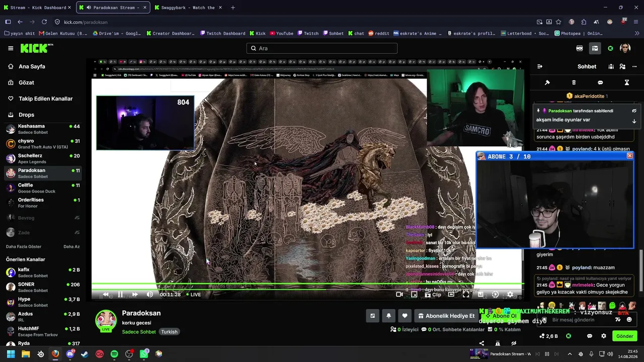Switch to the Swaggybark browser tab
Image resolution: width=644 pixels, height=362 pixels.
pyautogui.click(x=188, y=8)
